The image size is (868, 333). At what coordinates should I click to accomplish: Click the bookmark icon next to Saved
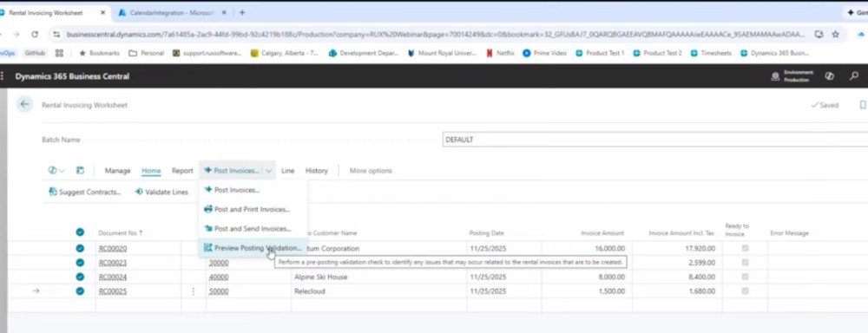[863, 105]
